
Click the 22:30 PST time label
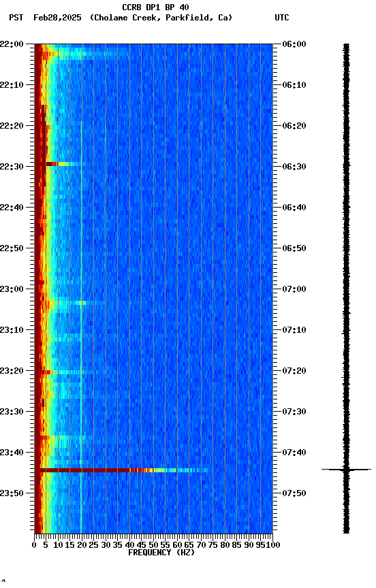pyautogui.click(x=12, y=167)
